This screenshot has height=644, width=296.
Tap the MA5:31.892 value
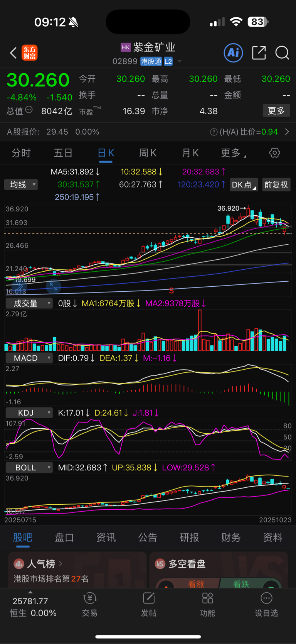pos(75,172)
